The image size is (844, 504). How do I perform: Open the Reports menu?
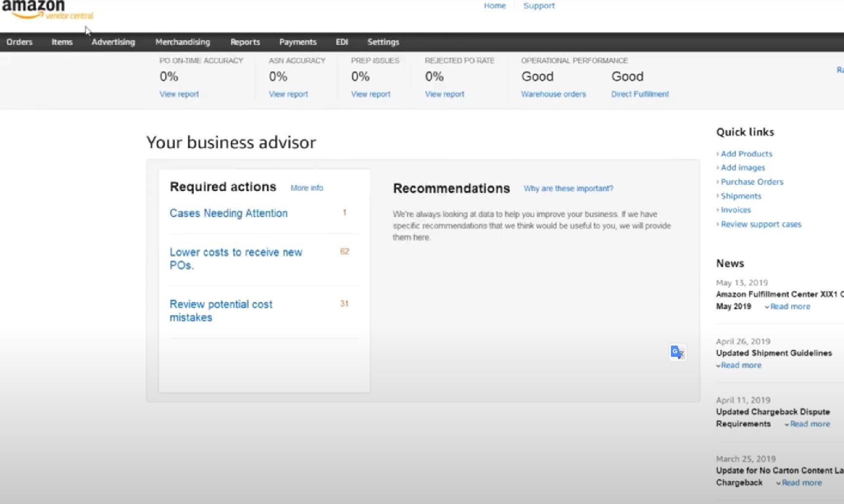coord(245,42)
